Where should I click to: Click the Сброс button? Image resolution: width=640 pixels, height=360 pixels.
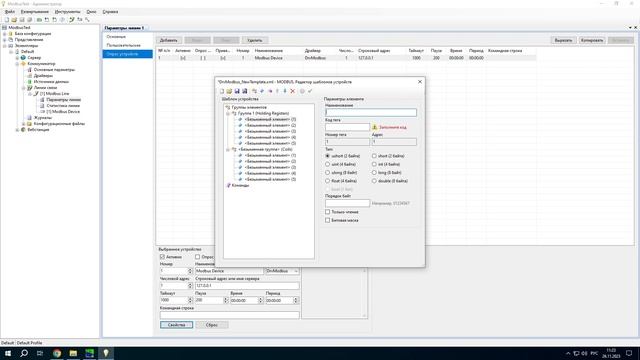[212, 325]
